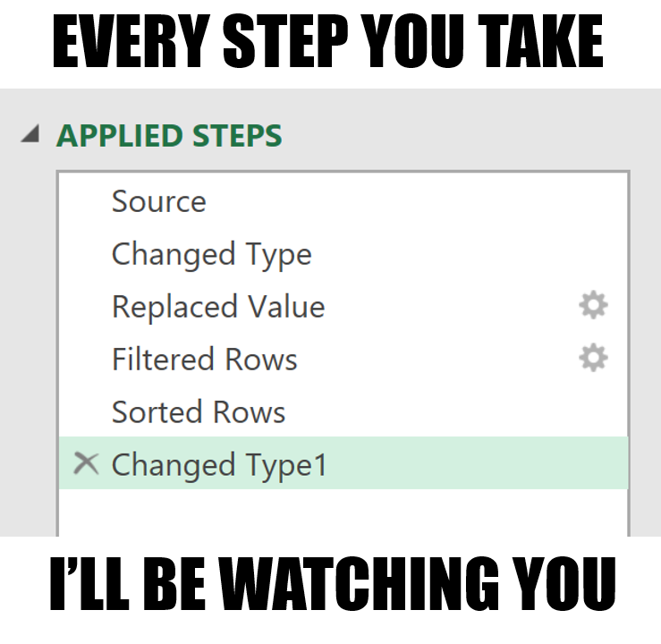This screenshot has height=644, width=661.
Task: Select the Changed Type step
Action: pos(211,254)
